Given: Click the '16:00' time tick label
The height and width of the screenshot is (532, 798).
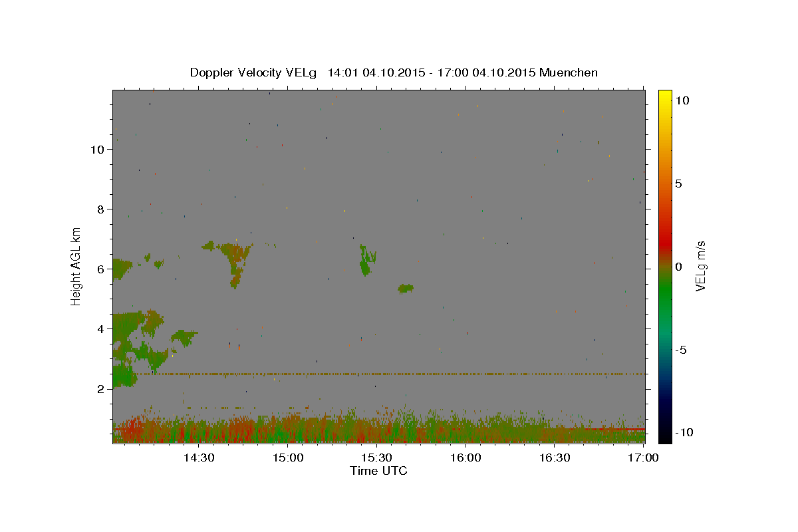Looking at the screenshot, I should 465,458.
